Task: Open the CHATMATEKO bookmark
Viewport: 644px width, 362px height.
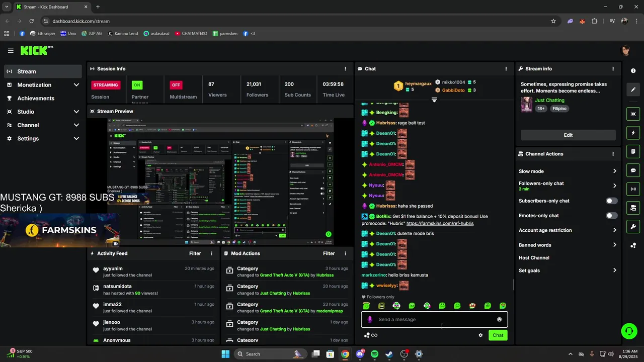Action: coord(191,34)
